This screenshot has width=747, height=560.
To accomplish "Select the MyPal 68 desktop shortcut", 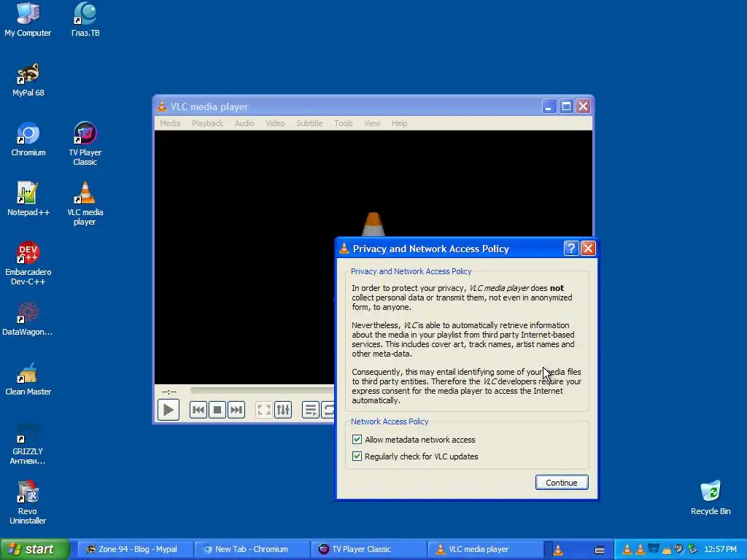I will [28, 79].
